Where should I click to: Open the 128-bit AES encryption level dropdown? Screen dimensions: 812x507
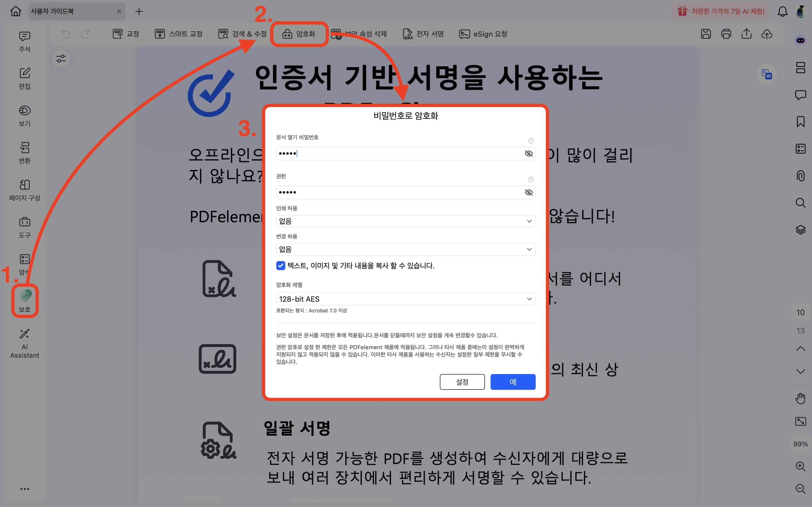(405, 299)
